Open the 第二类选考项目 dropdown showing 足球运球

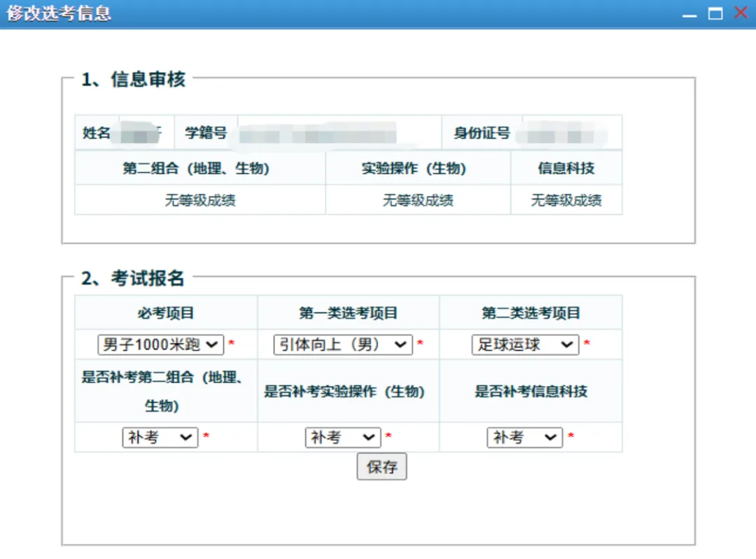click(x=524, y=344)
